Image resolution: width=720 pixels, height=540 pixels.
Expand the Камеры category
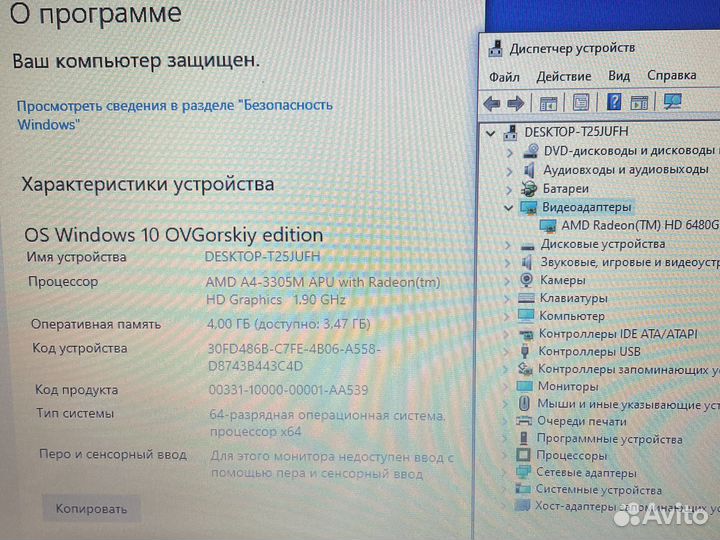tap(506, 281)
